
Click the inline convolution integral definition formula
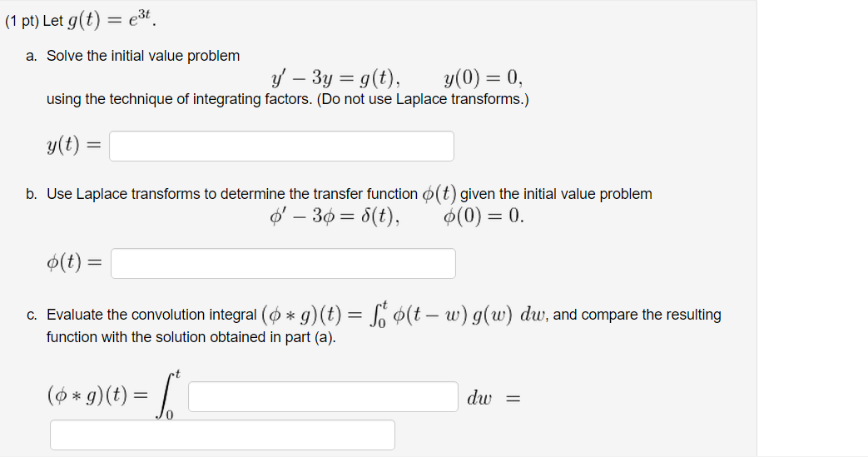405,315
